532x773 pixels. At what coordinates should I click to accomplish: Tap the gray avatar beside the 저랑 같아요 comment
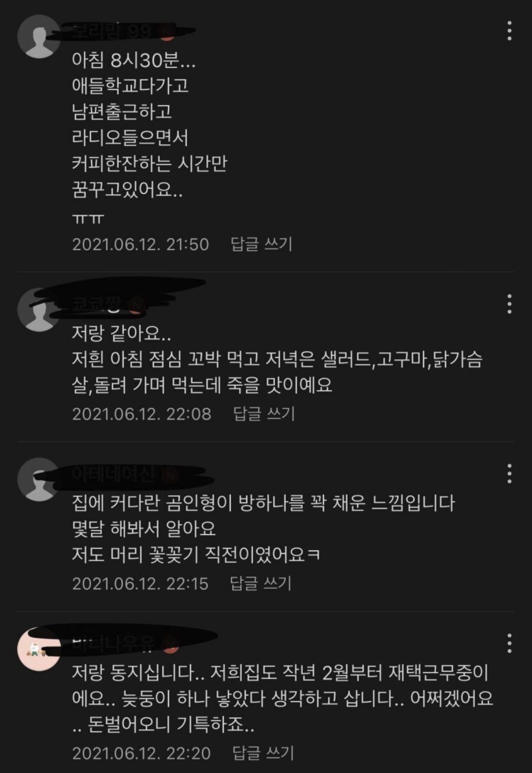[x=39, y=309]
